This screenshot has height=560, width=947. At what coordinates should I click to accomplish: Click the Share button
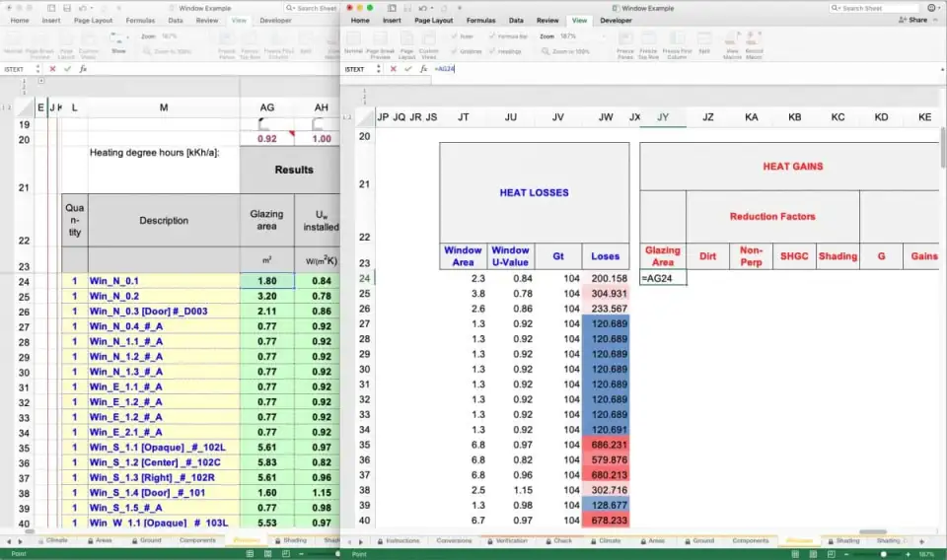pos(912,20)
